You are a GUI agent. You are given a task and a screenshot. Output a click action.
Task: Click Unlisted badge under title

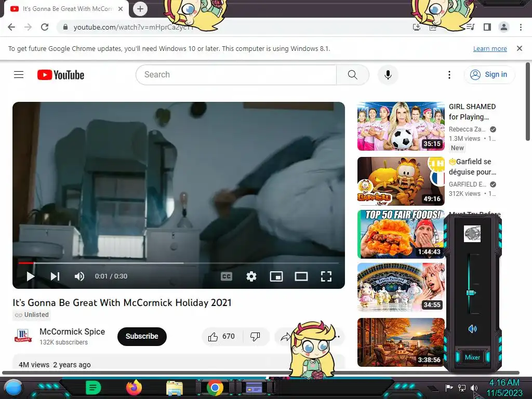[x=32, y=315]
